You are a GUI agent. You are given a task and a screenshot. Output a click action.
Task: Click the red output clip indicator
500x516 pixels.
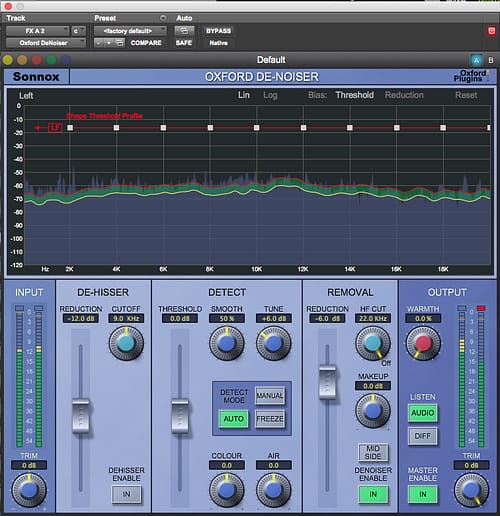[481, 308]
